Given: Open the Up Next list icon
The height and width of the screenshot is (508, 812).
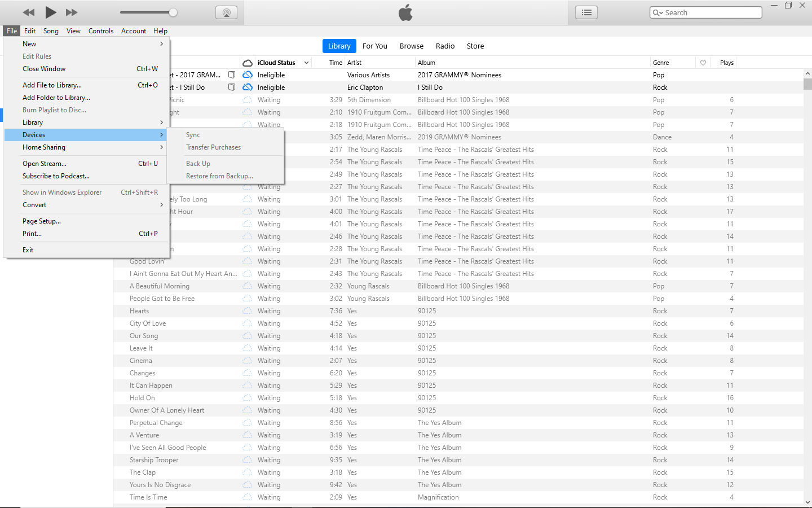Looking at the screenshot, I should (586, 12).
